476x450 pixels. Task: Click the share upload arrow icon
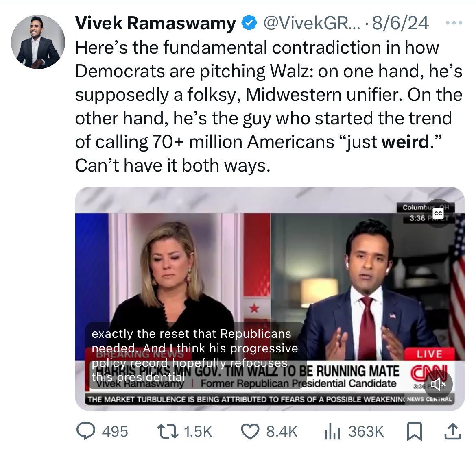point(452,431)
